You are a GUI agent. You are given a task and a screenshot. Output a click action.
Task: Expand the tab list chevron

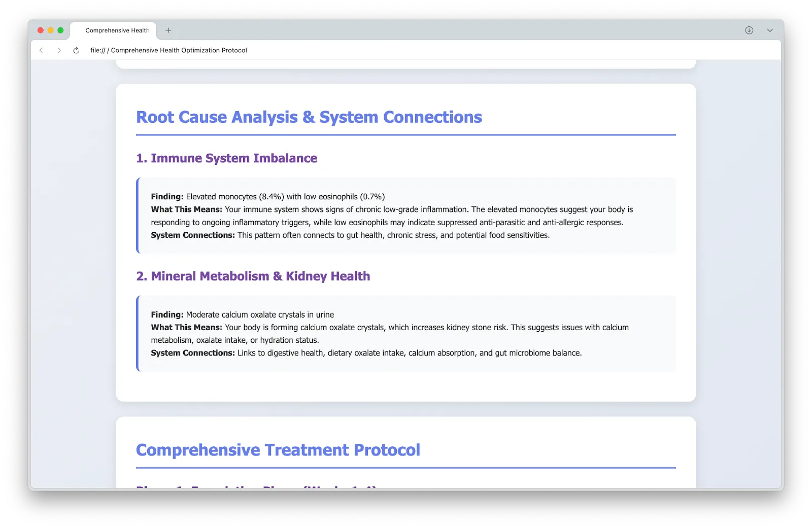click(x=770, y=30)
